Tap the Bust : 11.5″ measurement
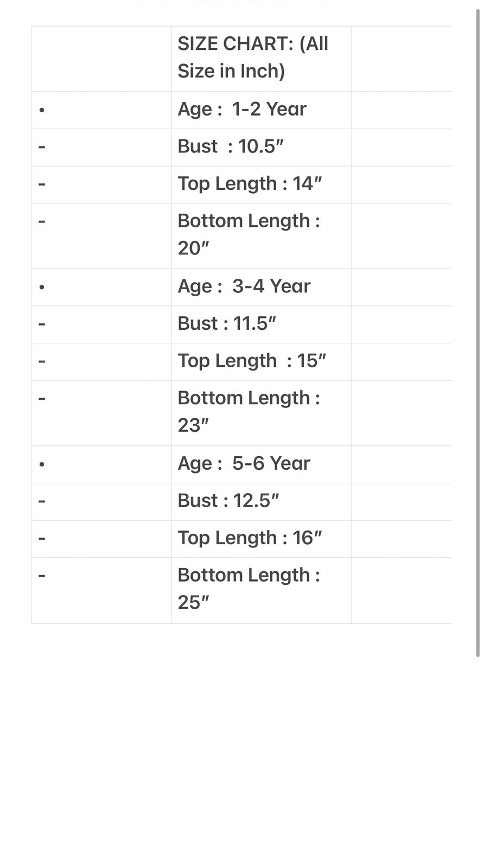Viewport: 483px width, 868px height. (x=227, y=324)
